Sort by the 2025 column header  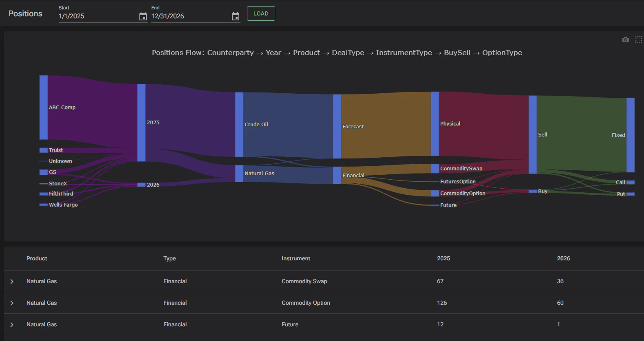tap(443, 258)
